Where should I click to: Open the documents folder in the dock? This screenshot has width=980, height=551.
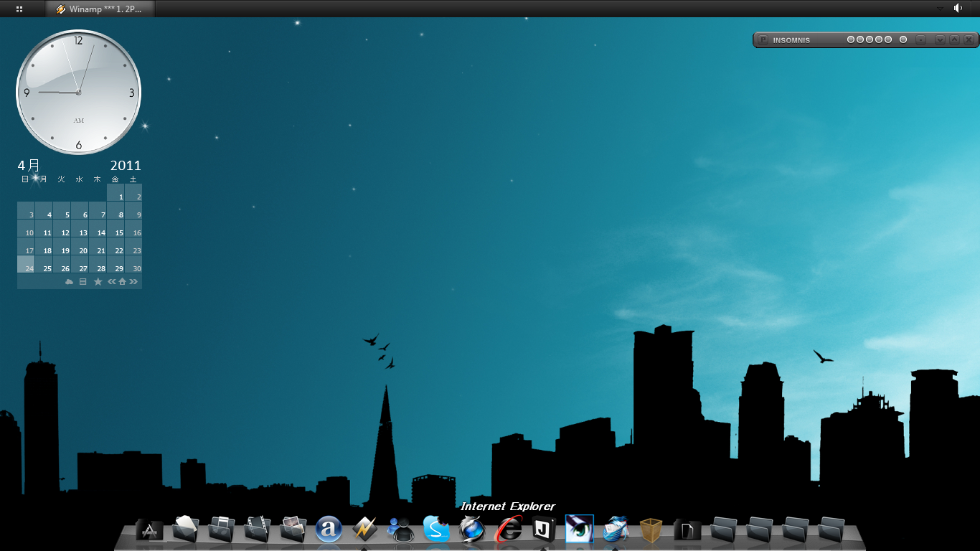186,529
